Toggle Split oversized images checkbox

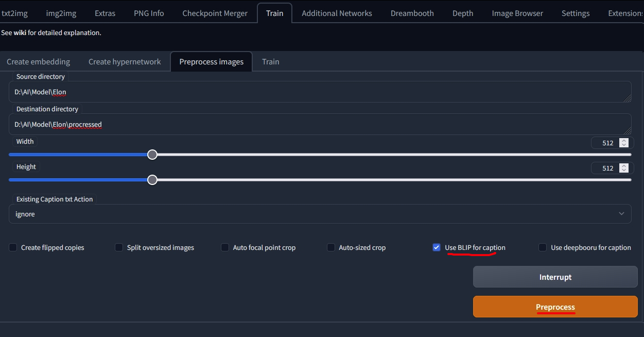[119, 248]
